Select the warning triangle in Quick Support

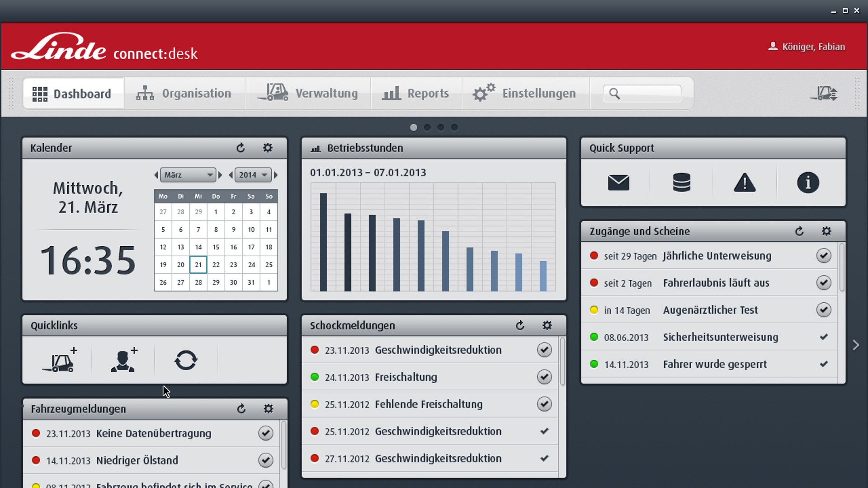(x=745, y=183)
